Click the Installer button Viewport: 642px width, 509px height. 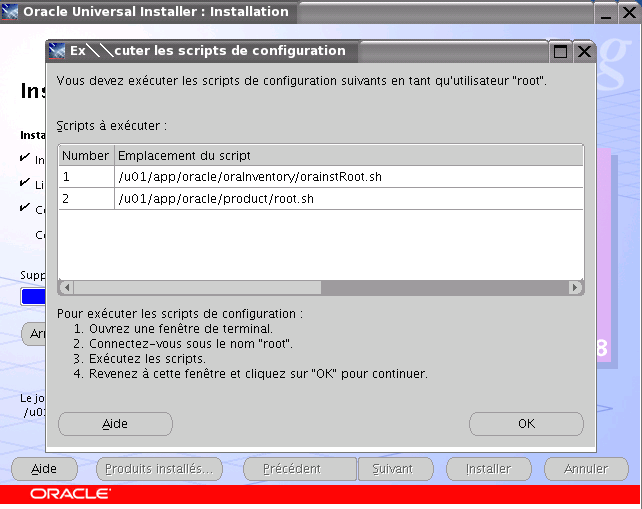point(488,469)
